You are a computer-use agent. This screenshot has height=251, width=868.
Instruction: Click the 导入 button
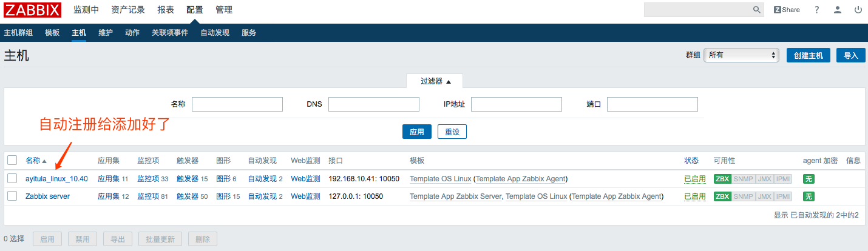coord(851,55)
